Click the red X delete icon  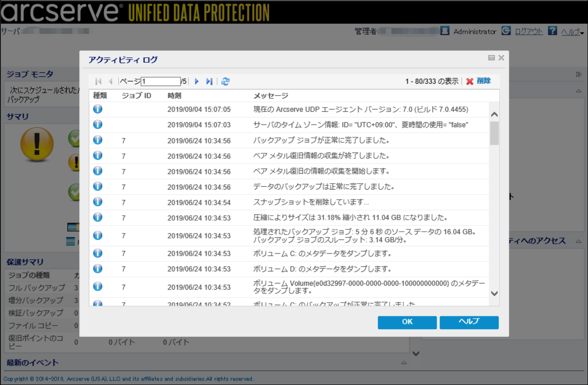tap(470, 81)
